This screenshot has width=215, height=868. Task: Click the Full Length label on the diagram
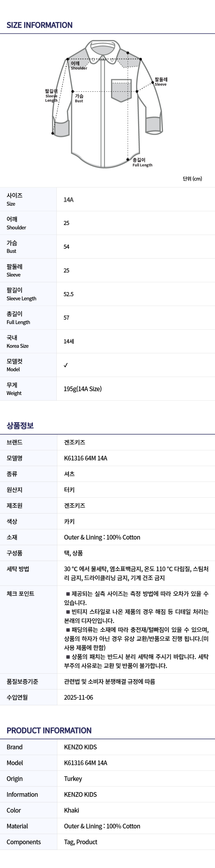142,162
